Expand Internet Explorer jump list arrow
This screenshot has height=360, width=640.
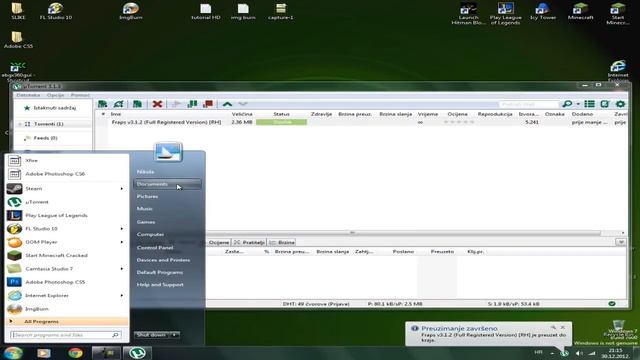(122, 296)
